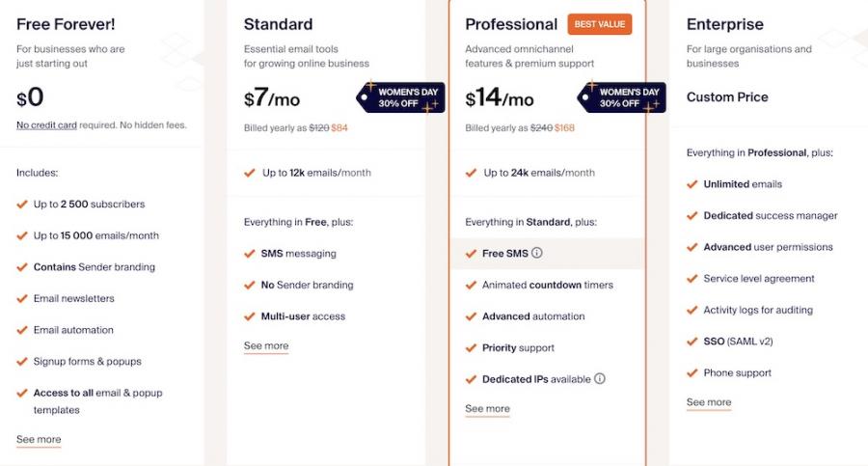Image resolution: width=868 pixels, height=466 pixels.
Task: Click the checkmark next to Priority support
Action: click(x=471, y=348)
